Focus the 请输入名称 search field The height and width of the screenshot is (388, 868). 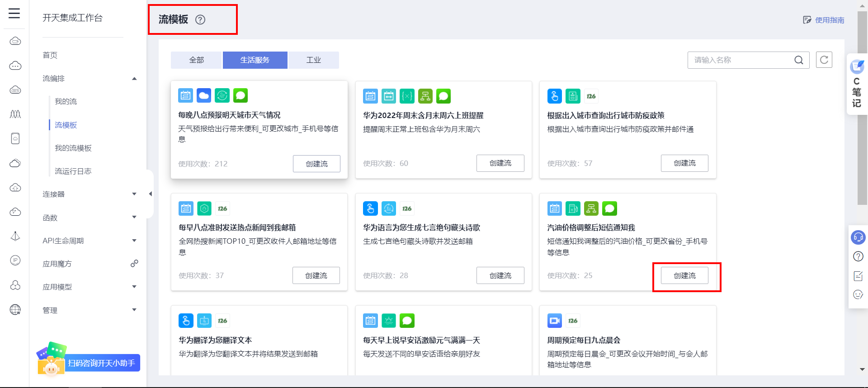[x=741, y=60]
